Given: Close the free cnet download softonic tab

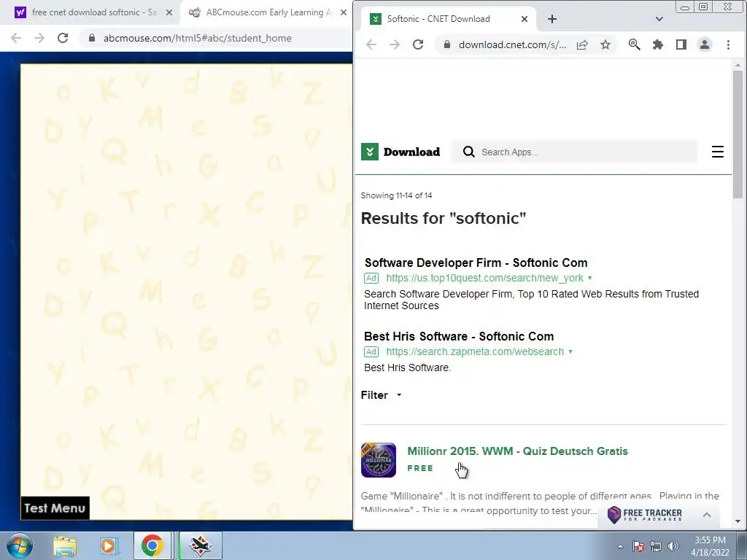Looking at the screenshot, I should coord(169,12).
